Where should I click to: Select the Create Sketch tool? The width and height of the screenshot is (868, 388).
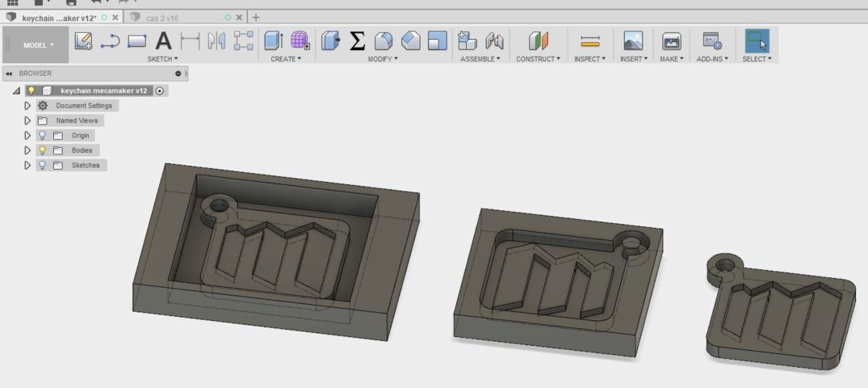[x=84, y=41]
